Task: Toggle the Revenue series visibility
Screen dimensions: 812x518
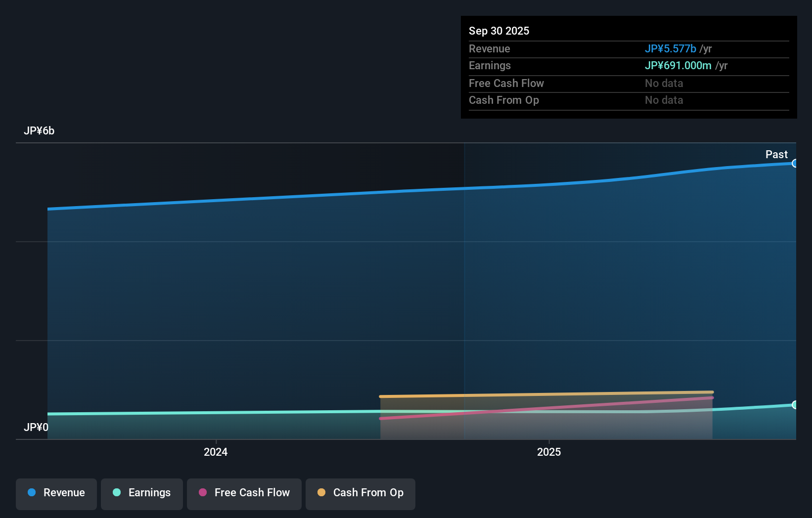Action: [x=56, y=493]
